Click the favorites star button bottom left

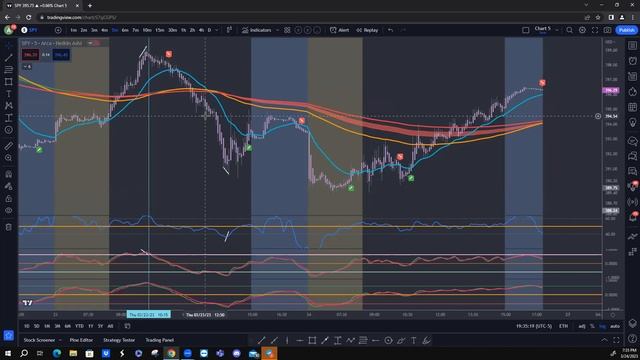[x=9, y=336]
